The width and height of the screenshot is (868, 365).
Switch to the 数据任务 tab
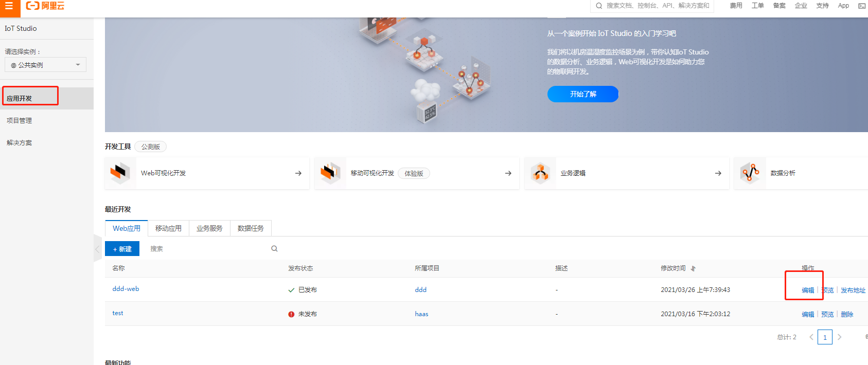click(x=251, y=228)
